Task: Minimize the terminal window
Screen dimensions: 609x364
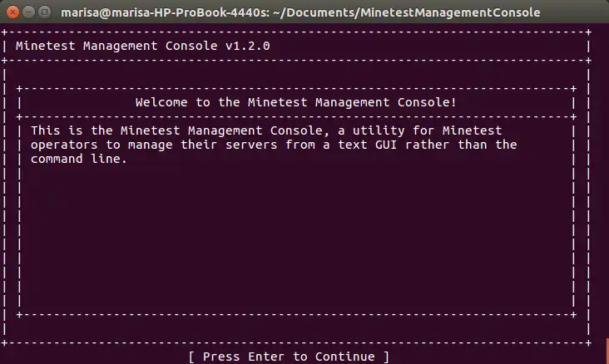Action: 29,12
